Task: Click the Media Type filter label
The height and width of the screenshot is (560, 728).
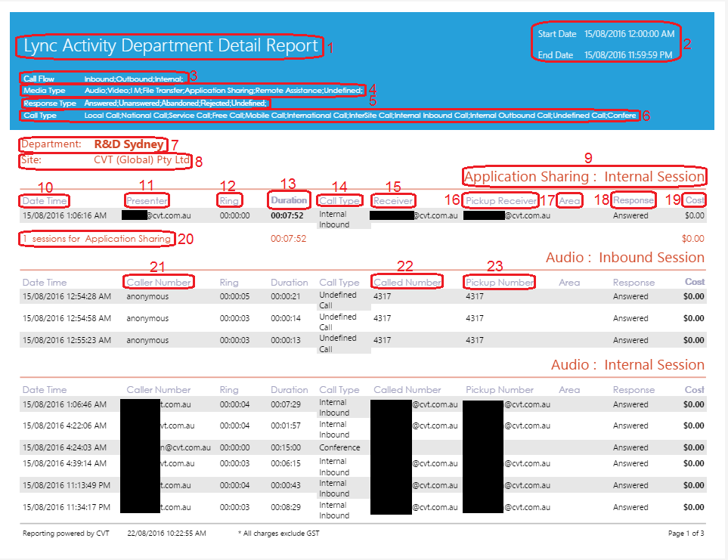Action: point(44,91)
